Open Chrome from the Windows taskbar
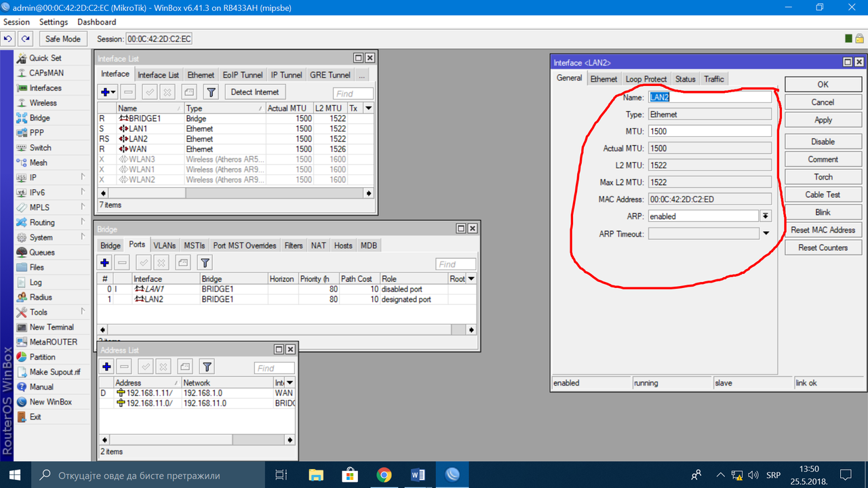 384,475
